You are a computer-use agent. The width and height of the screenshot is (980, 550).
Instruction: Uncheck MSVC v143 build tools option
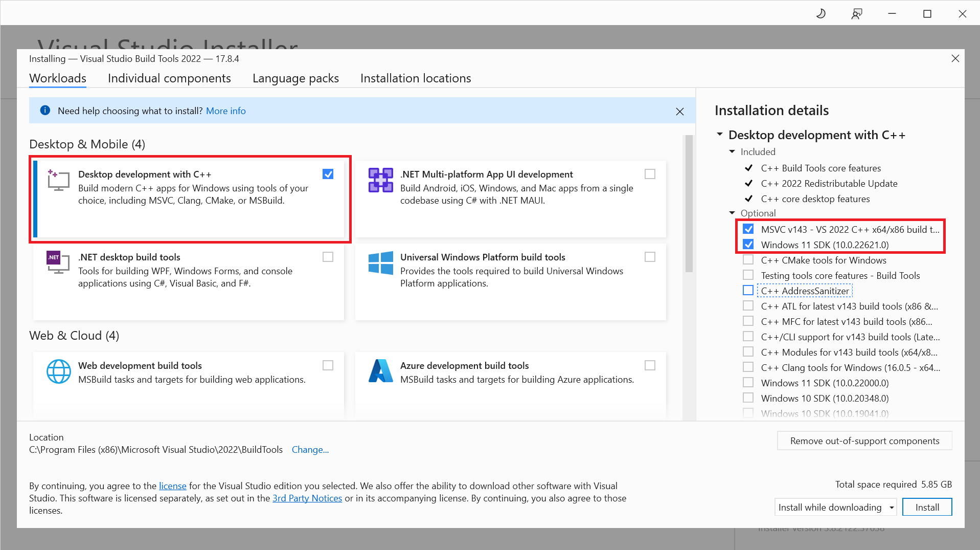click(748, 229)
